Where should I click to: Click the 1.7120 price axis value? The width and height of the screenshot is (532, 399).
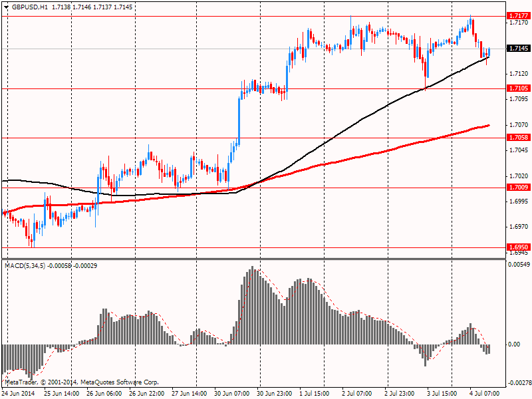[519, 74]
